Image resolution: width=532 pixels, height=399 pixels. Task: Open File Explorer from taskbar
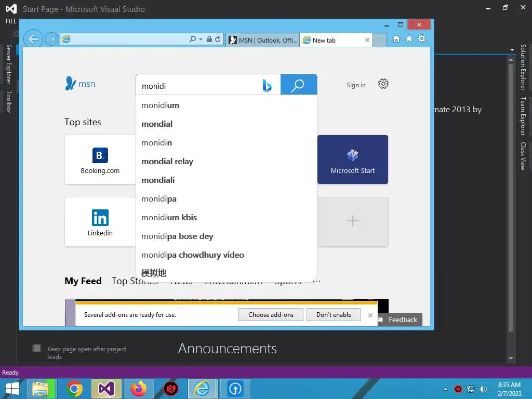coord(41,389)
